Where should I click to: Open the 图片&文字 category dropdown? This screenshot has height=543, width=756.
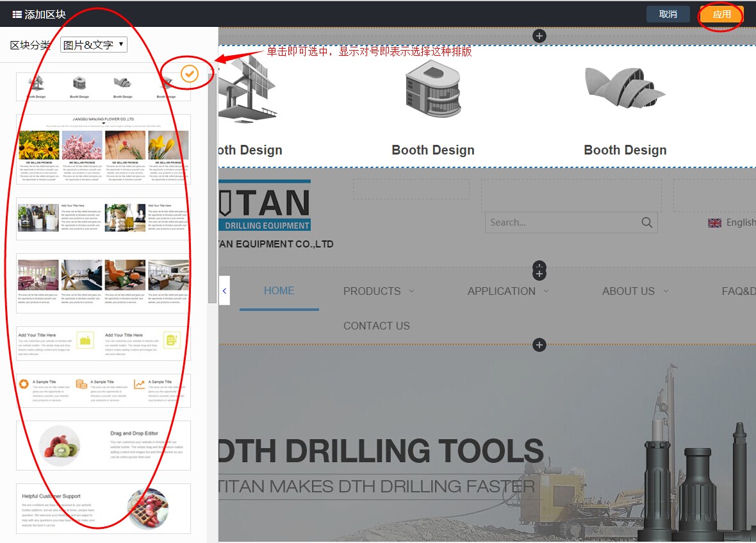coord(94,45)
